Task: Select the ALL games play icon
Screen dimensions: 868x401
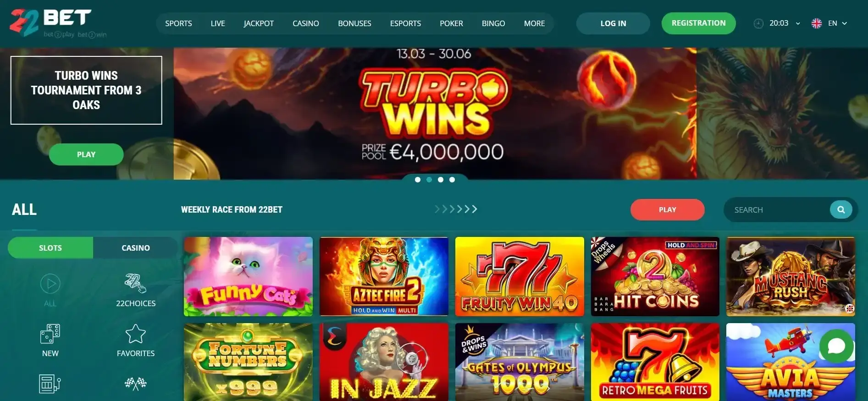Action: (x=50, y=284)
